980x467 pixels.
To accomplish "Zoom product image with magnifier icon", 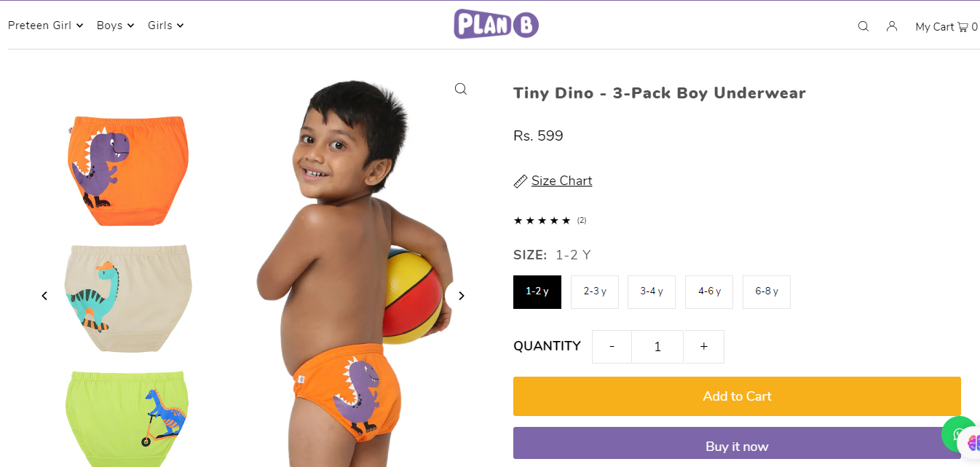I will pos(461,89).
